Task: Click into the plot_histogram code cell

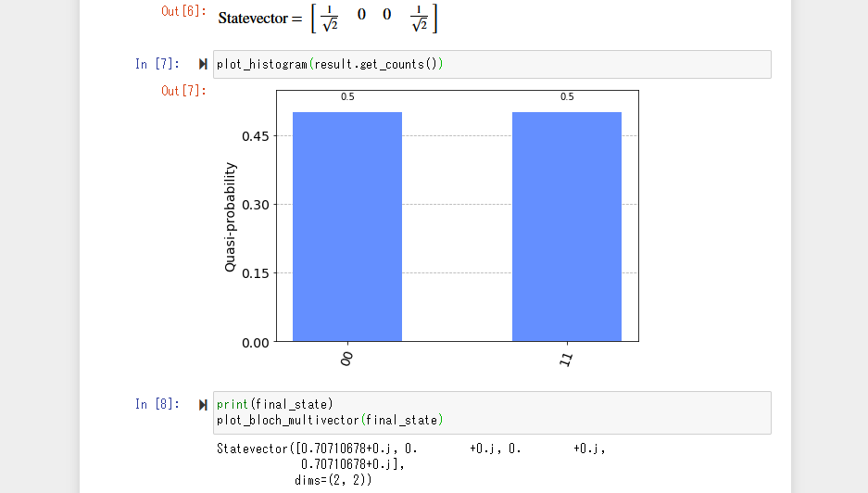Action: click(x=491, y=65)
